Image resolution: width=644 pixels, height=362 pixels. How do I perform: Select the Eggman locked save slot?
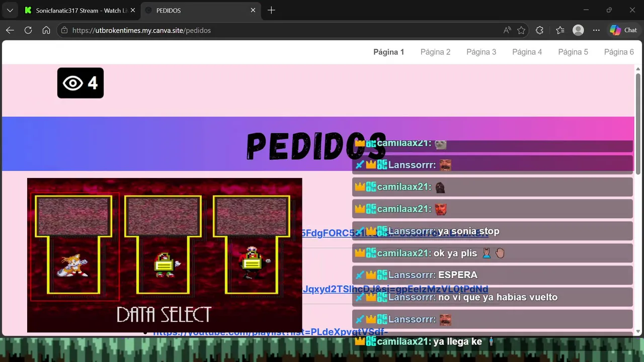click(252, 245)
